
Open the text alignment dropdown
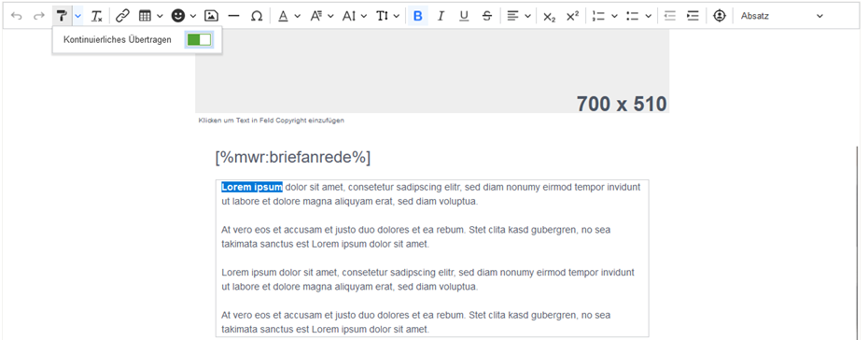point(519,16)
